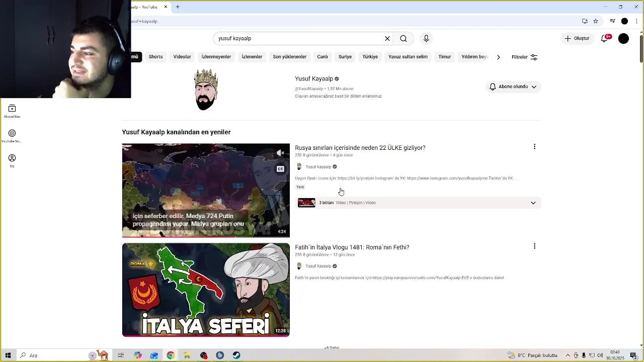Screen dimensions: 644x362
Task: Open the Rusya sınırları 22 ÜLKE video title
Action: pyautogui.click(x=360, y=148)
